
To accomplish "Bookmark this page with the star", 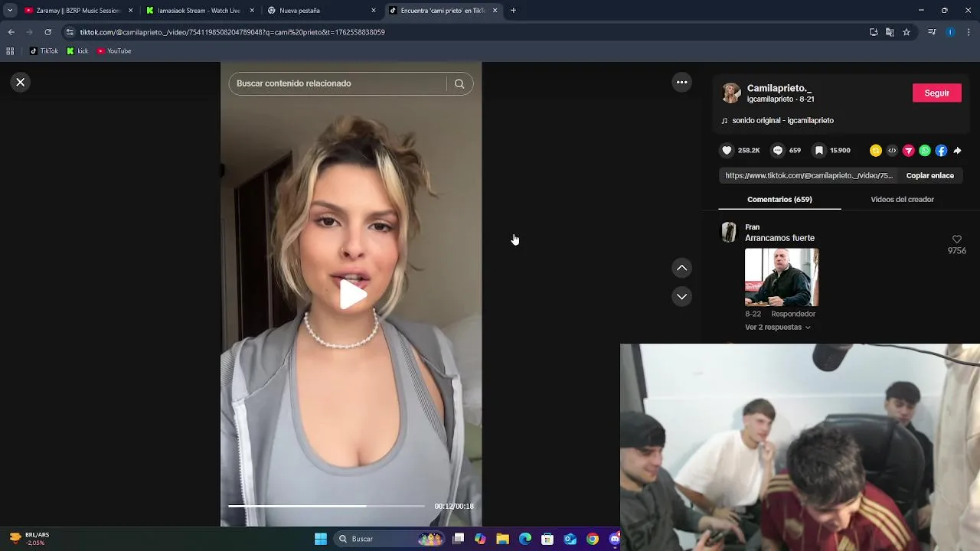I will click(906, 32).
